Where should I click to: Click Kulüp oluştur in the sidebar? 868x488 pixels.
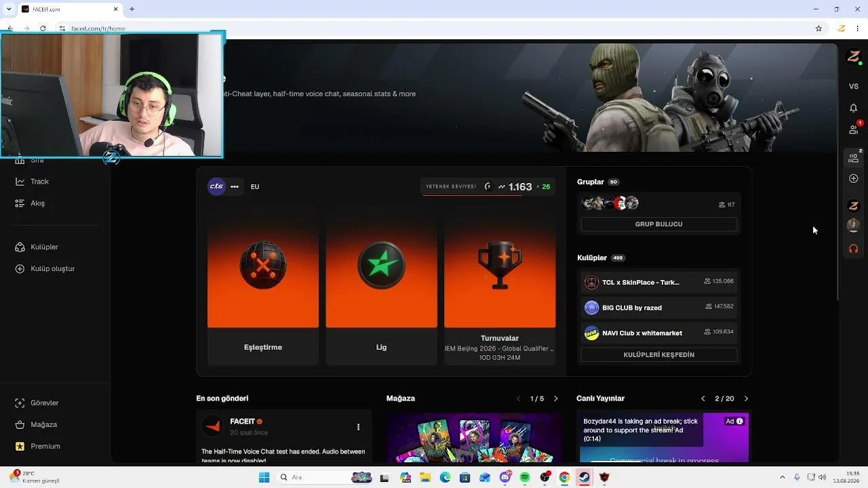coord(45,269)
